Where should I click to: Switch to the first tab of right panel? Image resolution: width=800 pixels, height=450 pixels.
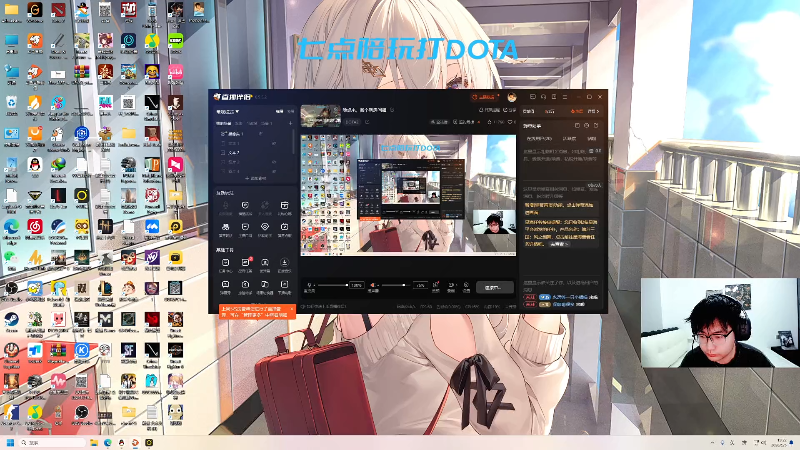529,111
